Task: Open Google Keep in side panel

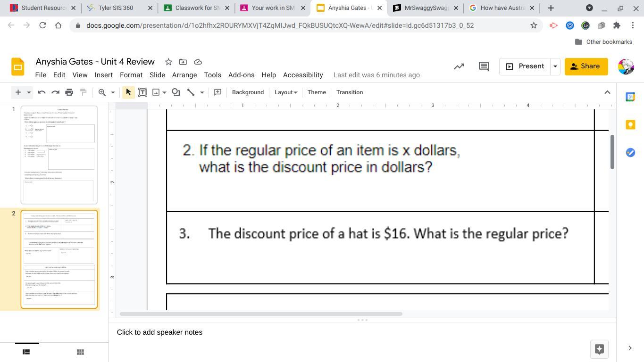Action: 630,124
